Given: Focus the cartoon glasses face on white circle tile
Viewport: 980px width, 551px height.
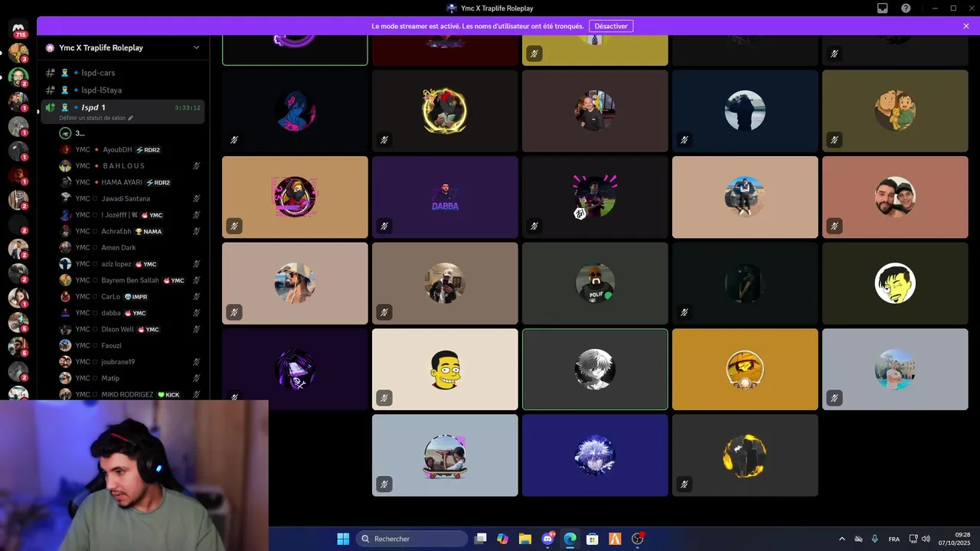Looking at the screenshot, I should point(895,283).
